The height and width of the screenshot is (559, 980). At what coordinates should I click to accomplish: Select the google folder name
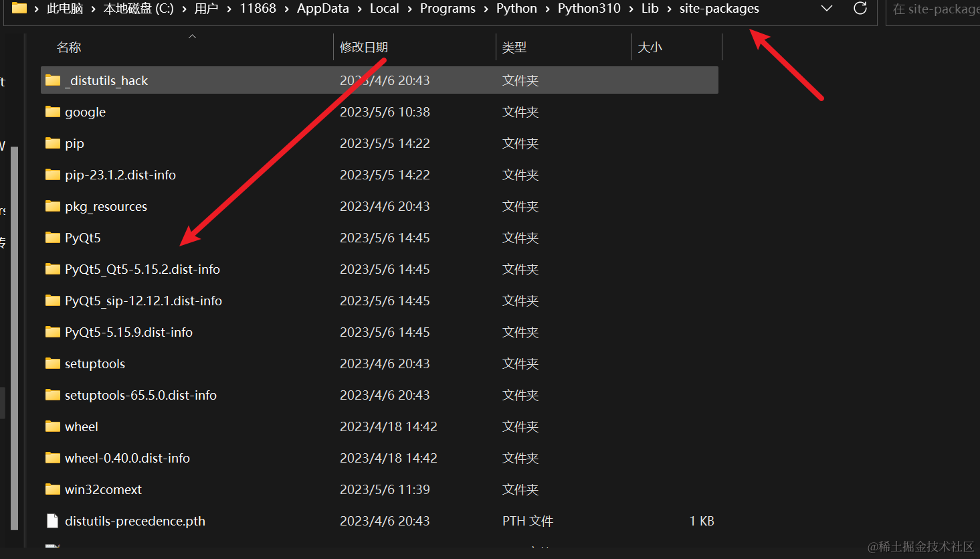click(85, 112)
